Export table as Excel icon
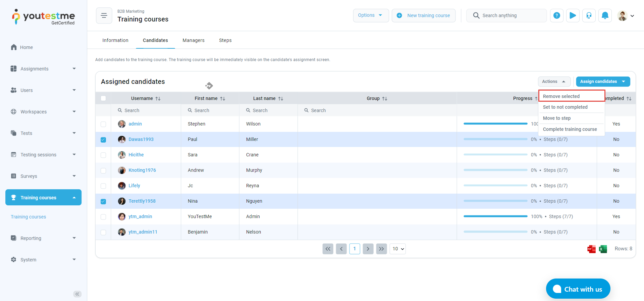Viewport: 644px width, 301px height. tap(603, 249)
